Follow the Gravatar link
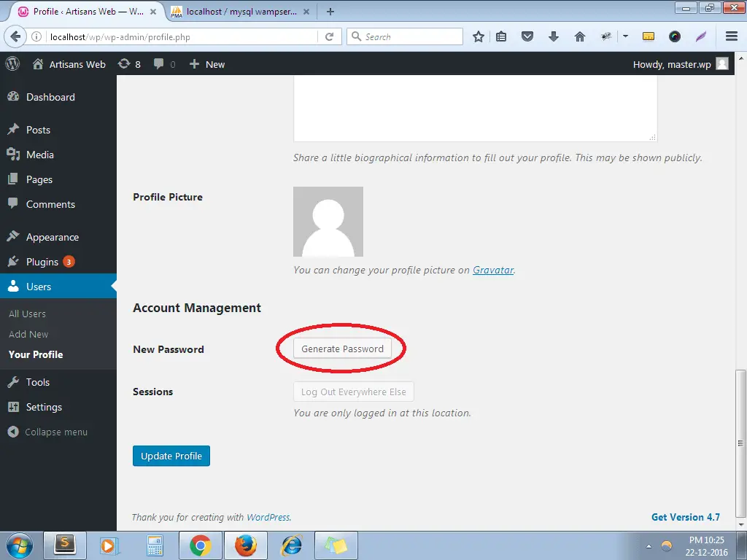The width and height of the screenshot is (747, 560). pyautogui.click(x=493, y=270)
